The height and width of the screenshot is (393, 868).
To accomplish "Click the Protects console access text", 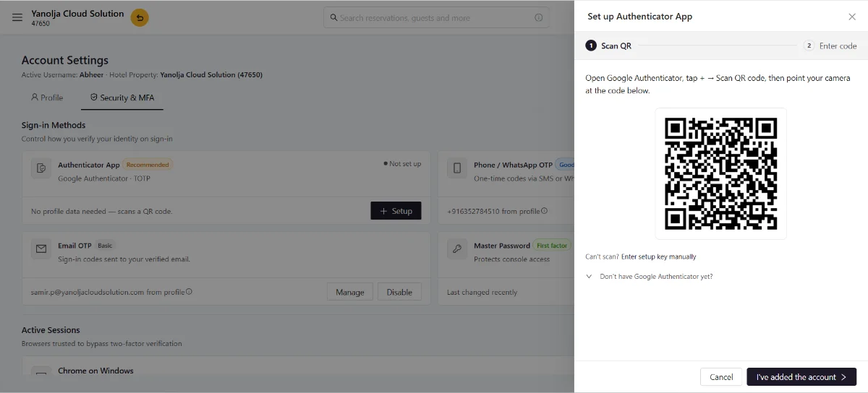I will point(511,259).
